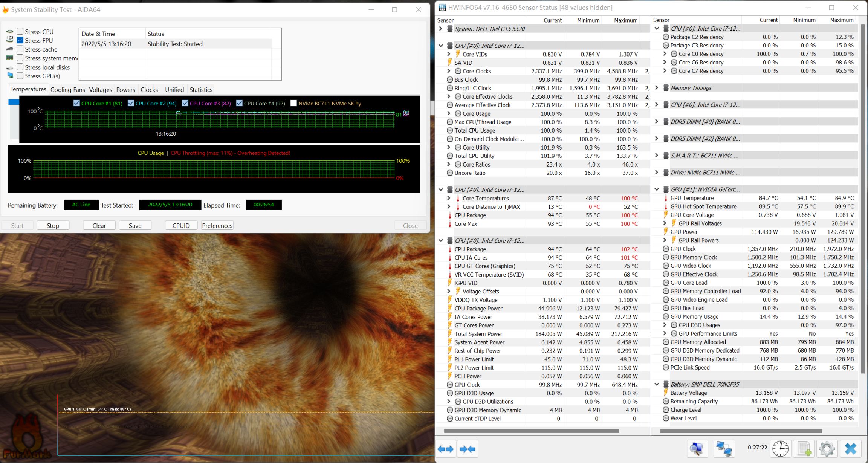The image size is (868, 463).
Task: Toggle the CPU Core #2 graph checkbox
Action: [x=131, y=103]
